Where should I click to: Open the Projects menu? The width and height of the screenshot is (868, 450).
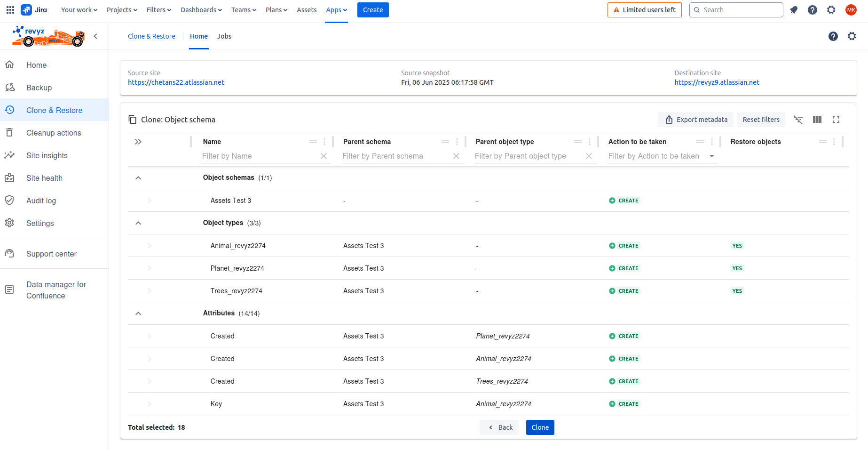122,10
